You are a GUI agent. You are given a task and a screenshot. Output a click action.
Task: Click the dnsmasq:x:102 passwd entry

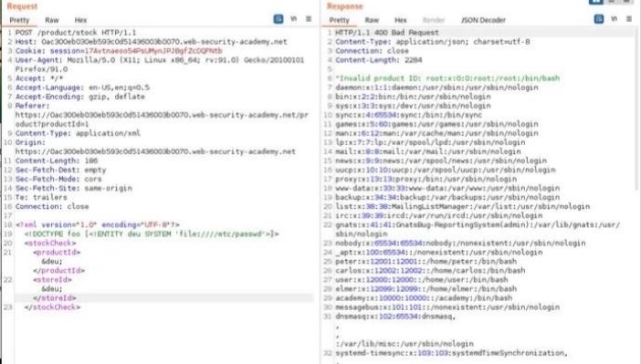pos(395,317)
